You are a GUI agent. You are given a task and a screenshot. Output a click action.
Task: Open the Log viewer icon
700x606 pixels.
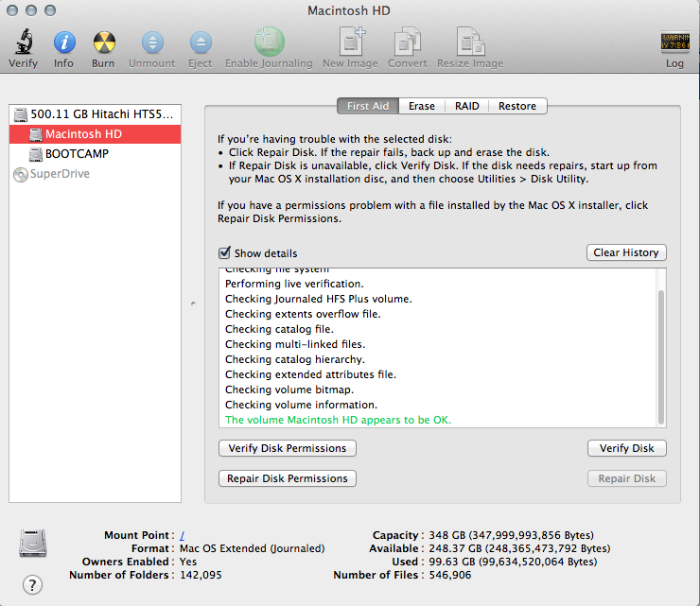pos(674,42)
